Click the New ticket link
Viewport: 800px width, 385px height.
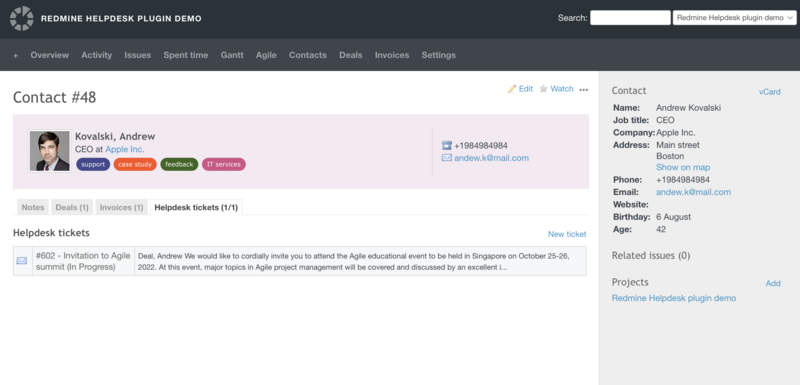pos(567,234)
